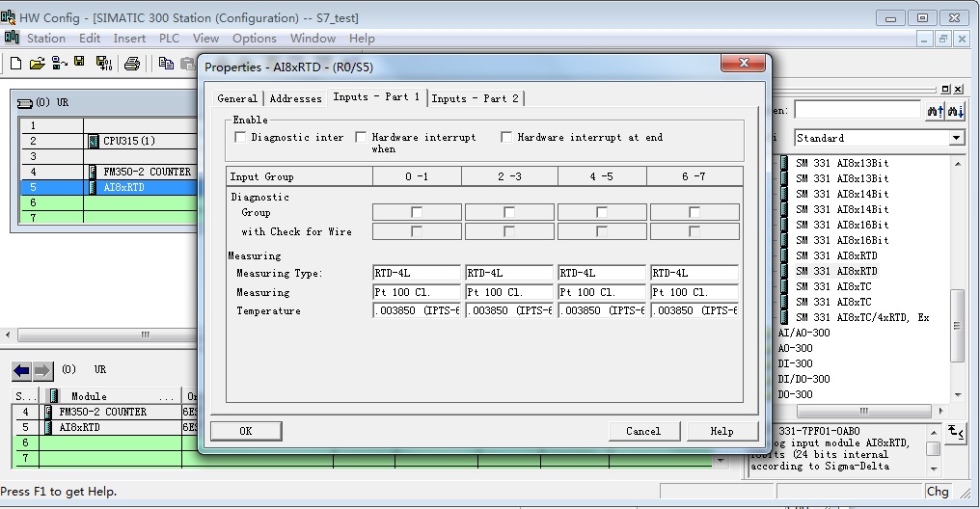Check Diagnostic Group for inputs 4-5
The height and width of the screenshot is (509, 980).
[x=601, y=212]
